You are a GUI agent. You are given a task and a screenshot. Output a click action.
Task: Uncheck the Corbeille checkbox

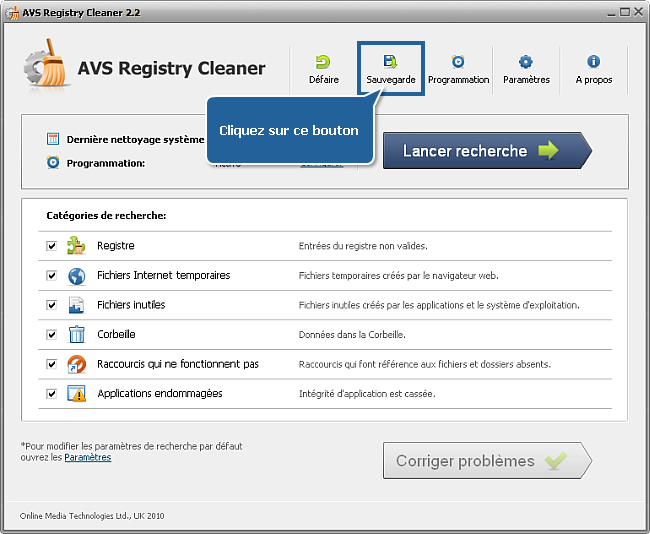pos(51,335)
